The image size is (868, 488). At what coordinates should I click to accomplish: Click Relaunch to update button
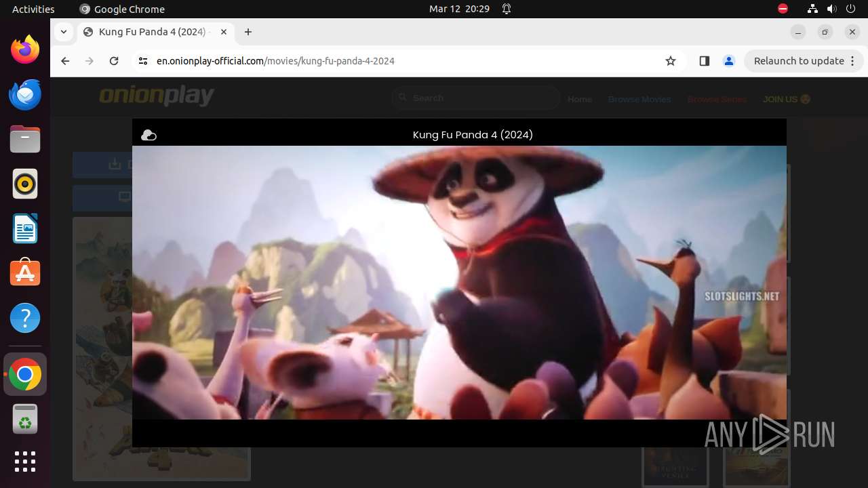coord(804,61)
